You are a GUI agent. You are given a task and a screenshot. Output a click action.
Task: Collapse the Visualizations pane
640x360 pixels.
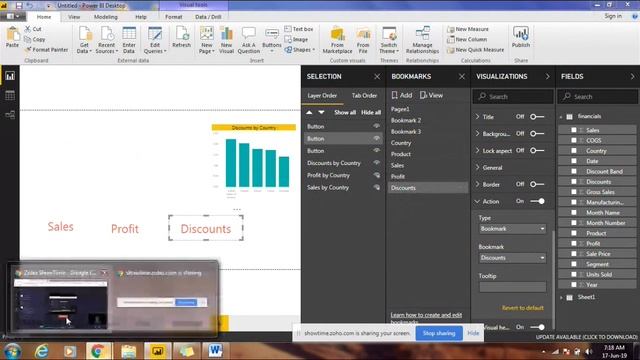tap(547, 76)
